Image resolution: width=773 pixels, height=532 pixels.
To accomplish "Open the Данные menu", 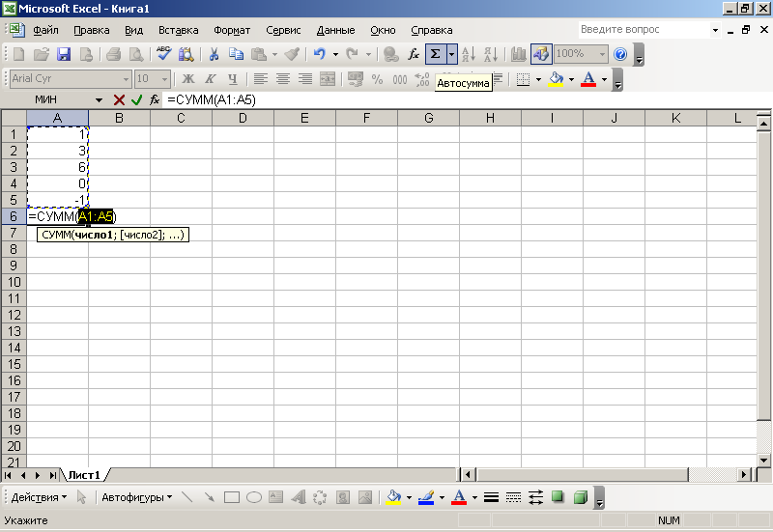I will click(x=335, y=30).
